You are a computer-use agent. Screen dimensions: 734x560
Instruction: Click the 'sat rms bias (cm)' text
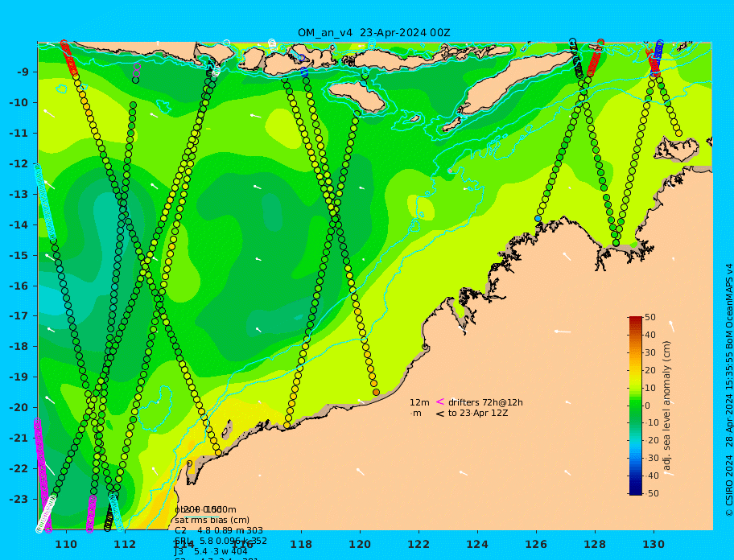[212, 520]
